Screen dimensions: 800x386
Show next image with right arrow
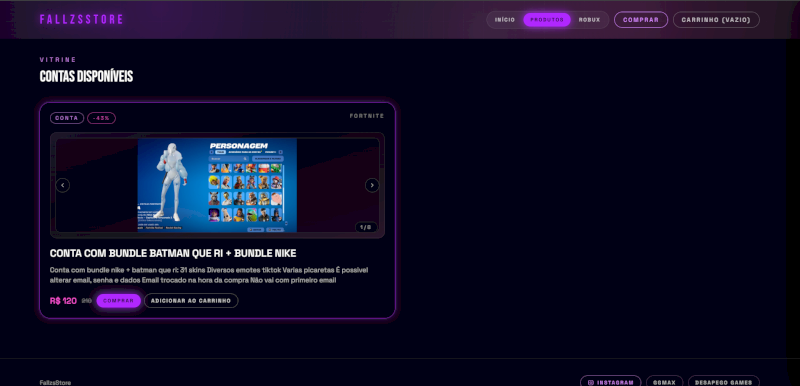point(372,185)
